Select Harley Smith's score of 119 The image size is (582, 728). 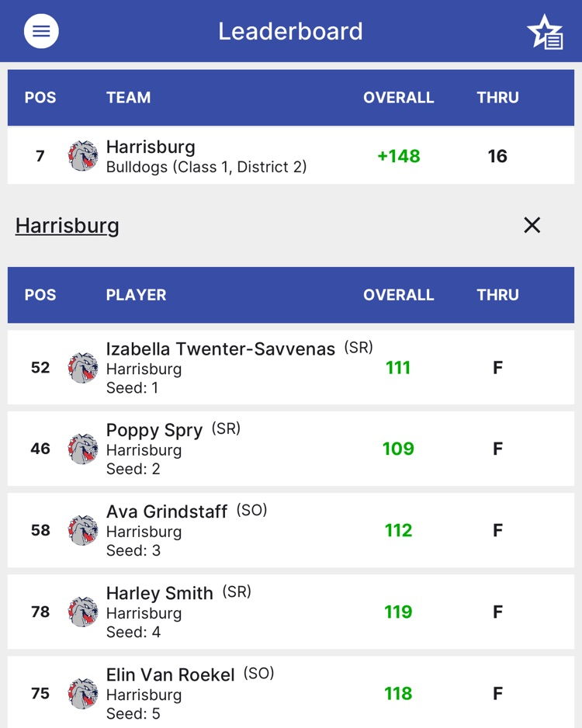pos(398,612)
